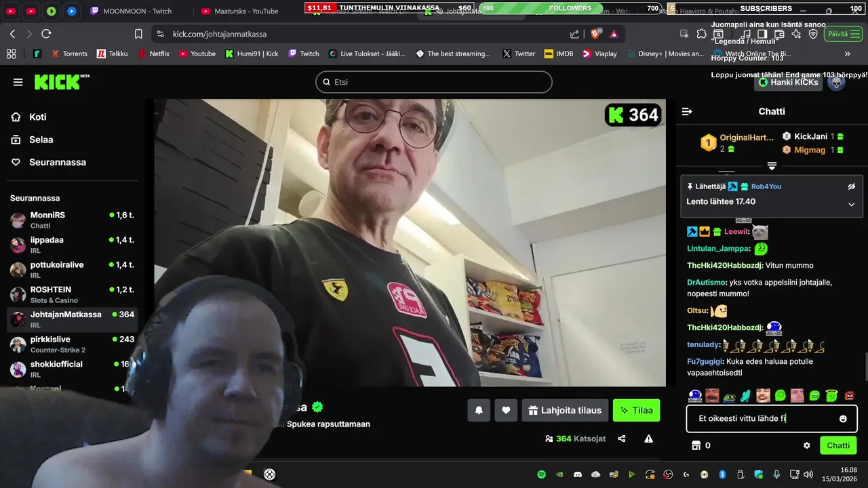Open Brave Shields lion icon
This screenshot has width=868, height=488.
tap(597, 34)
